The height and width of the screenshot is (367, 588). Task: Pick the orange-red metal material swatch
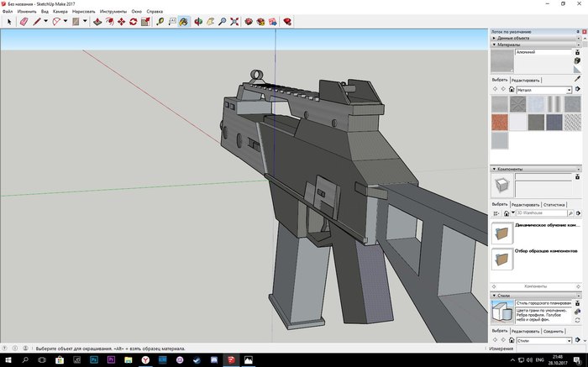point(499,122)
